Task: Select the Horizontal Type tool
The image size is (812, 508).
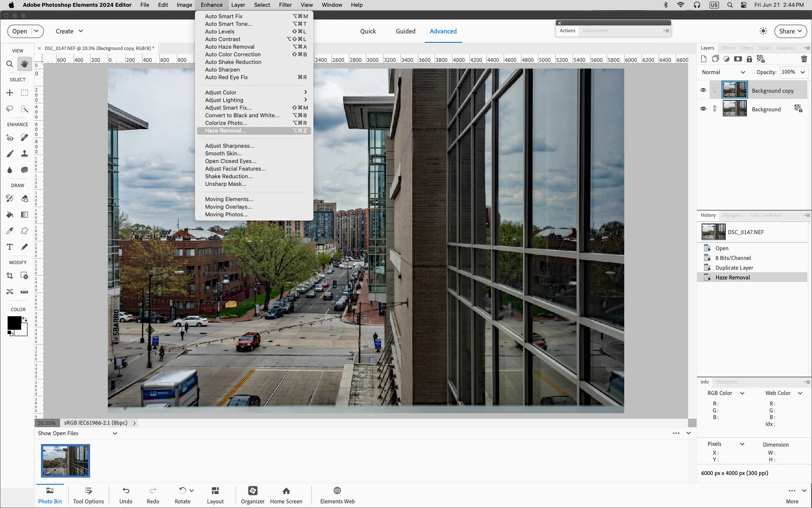Action: [9, 247]
